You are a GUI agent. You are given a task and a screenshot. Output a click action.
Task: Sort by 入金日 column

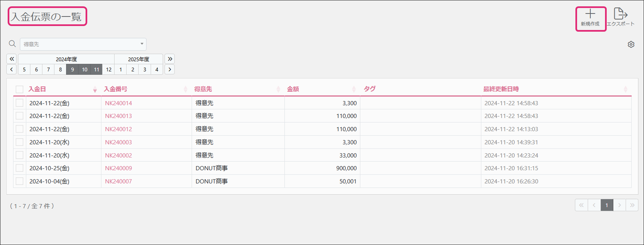(x=37, y=89)
